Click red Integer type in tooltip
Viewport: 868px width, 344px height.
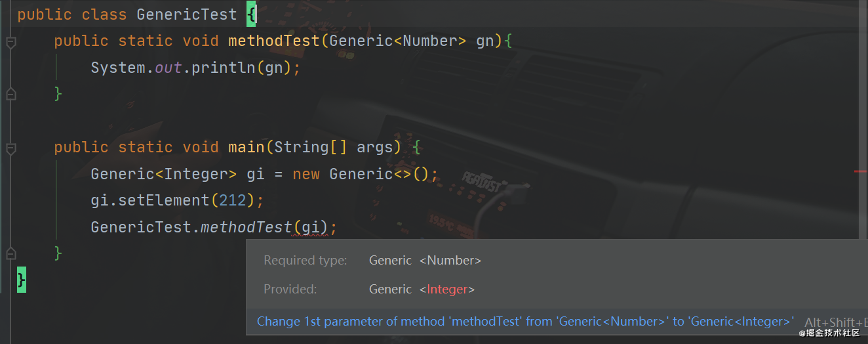(x=448, y=290)
